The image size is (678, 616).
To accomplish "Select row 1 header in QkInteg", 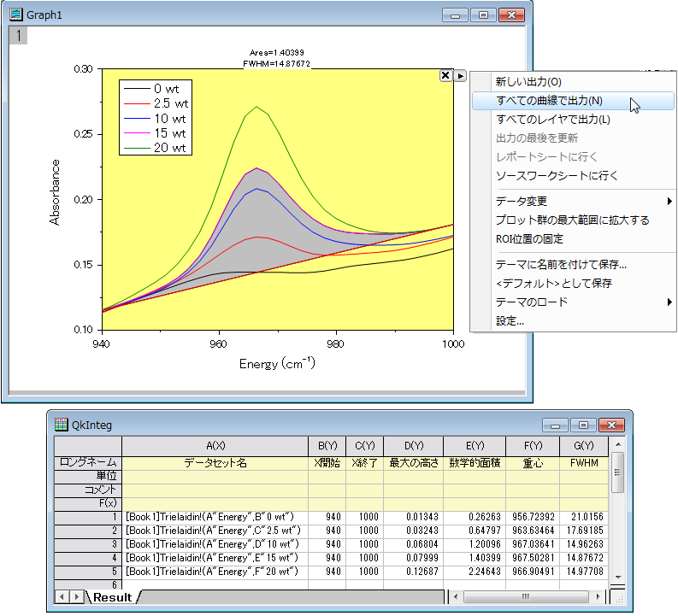I will [x=88, y=517].
